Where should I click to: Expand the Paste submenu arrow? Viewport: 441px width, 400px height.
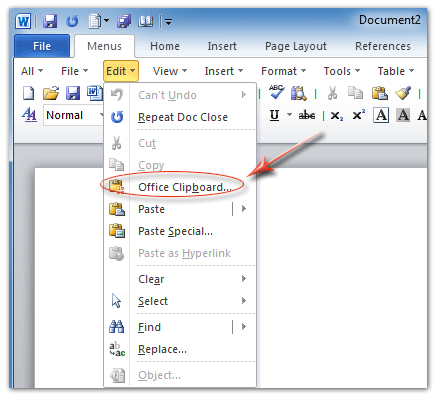[244, 209]
